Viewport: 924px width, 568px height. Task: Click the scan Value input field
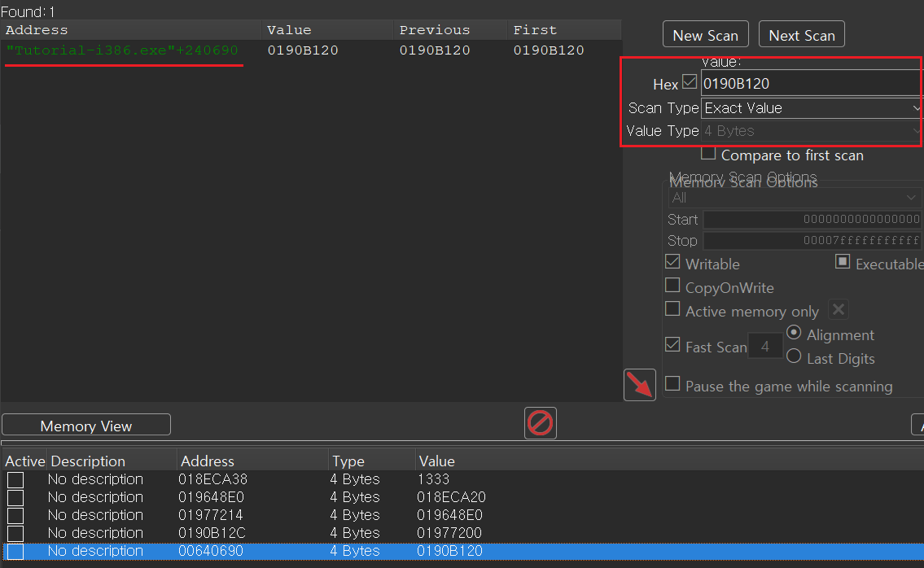809,83
